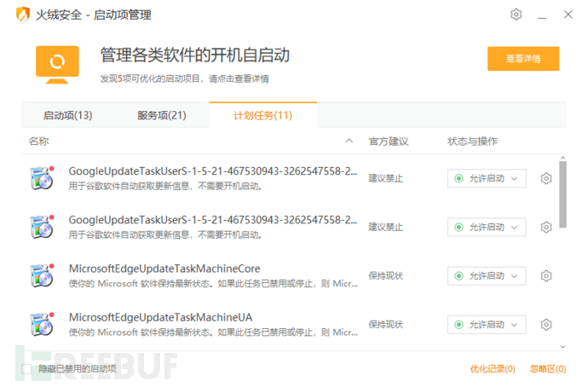Tick the 隐藏已禁用的启动项 checkbox
Screen dimensions: 588x387
point(26,368)
